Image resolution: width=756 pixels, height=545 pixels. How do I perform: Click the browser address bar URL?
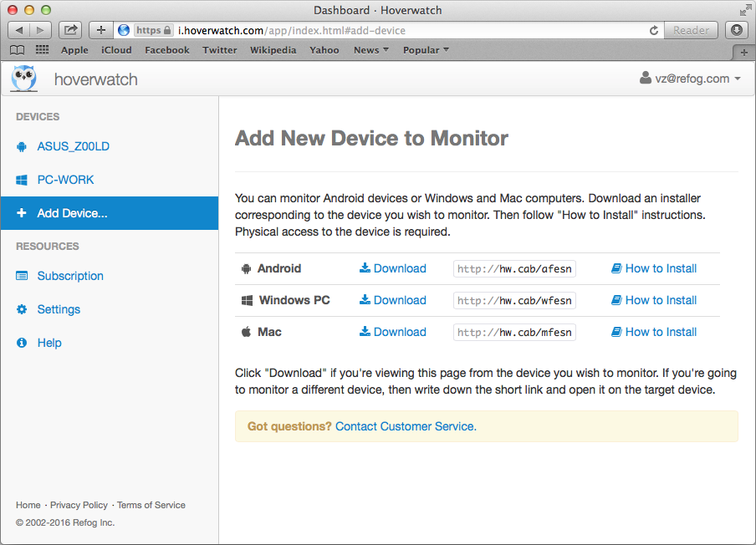point(292,30)
